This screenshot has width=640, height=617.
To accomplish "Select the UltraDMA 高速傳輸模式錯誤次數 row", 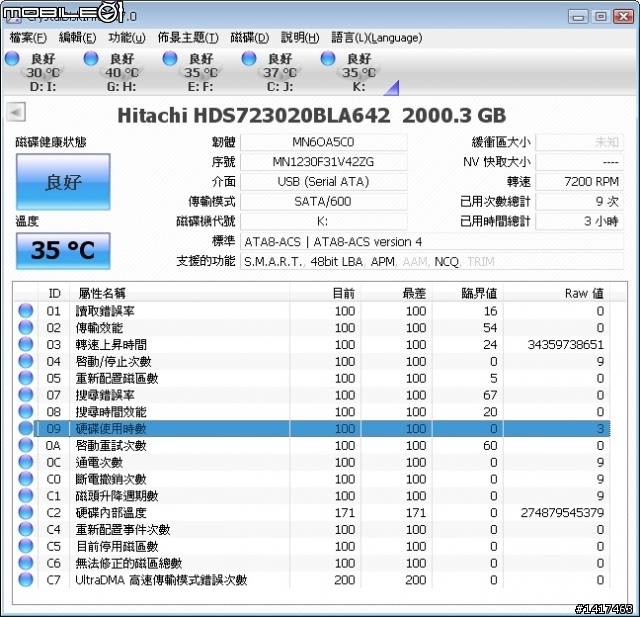I will pyautogui.click(x=312, y=580).
